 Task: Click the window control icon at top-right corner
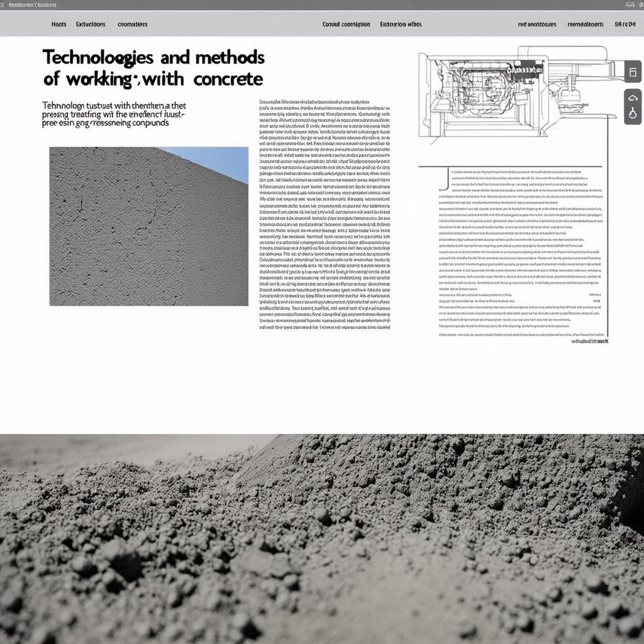click(x=630, y=4)
